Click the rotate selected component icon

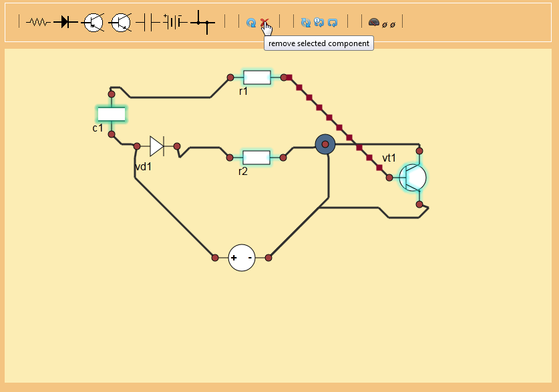tap(251, 23)
